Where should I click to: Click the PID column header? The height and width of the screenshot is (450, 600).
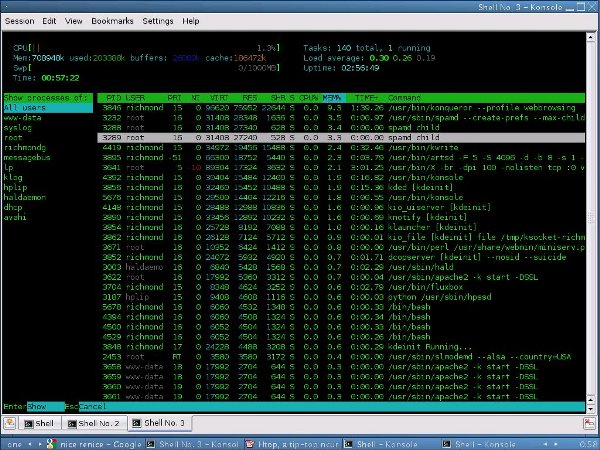(x=112, y=98)
